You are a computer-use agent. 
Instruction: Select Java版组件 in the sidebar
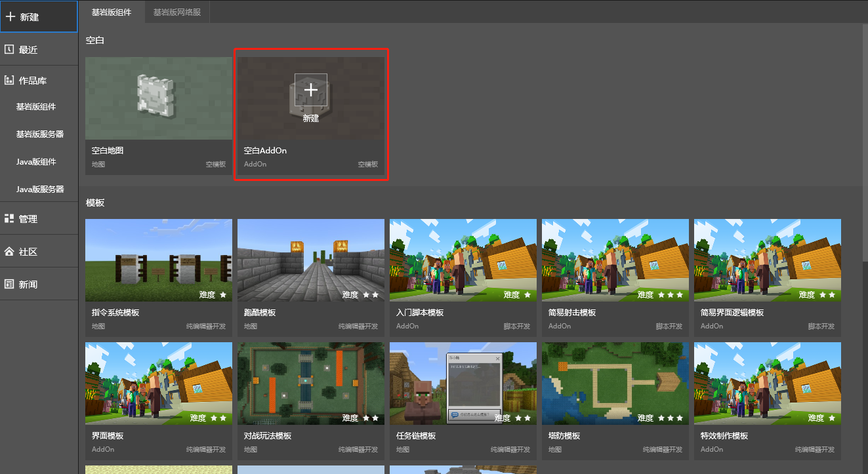(x=36, y=162)
